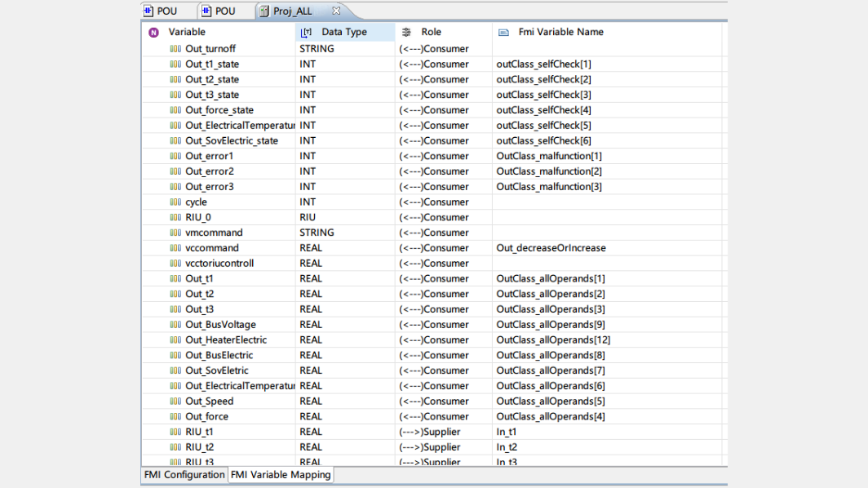Click the variable icon next to Out_Speed
Screen dimensions: 868x488
pyautogui.click(x=175, y=401)
